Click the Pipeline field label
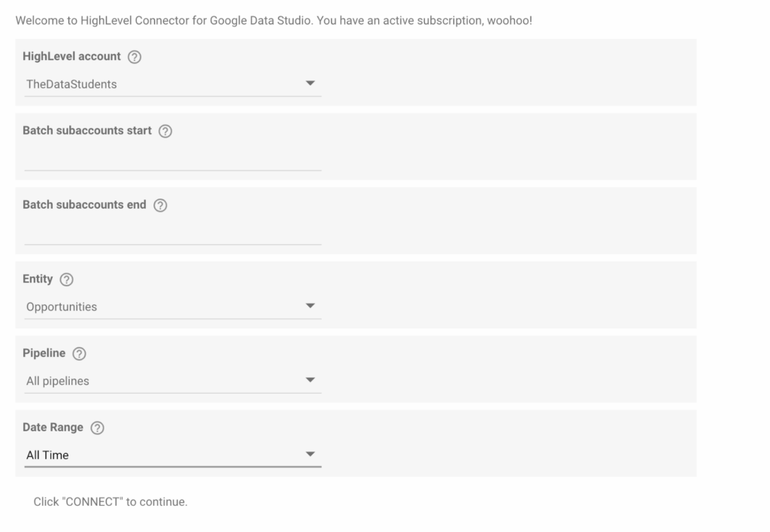770x532 pixels. click(44, 353)
